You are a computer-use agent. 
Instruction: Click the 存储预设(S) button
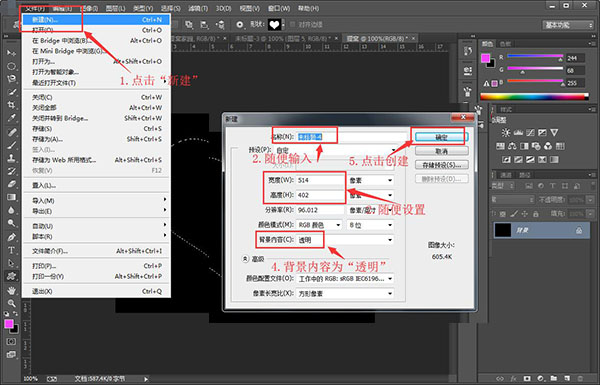[x=442, y=165]
